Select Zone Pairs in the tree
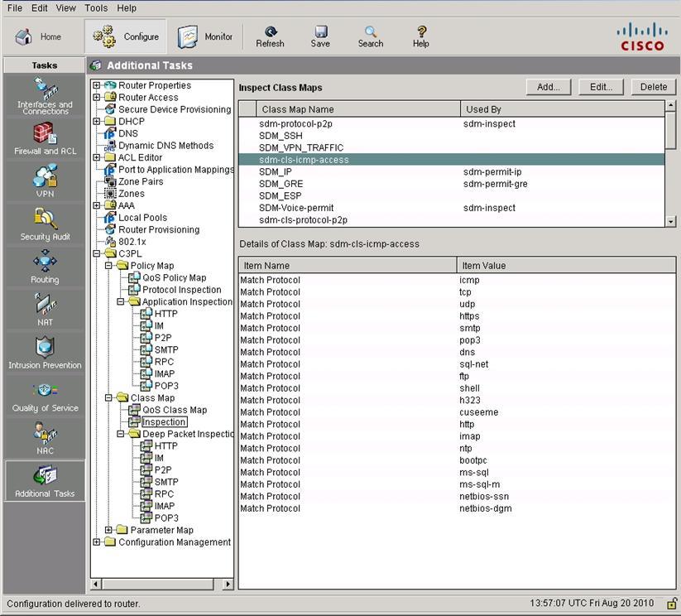This screenshot has height=616, width=681. click(x=141, y=181)
